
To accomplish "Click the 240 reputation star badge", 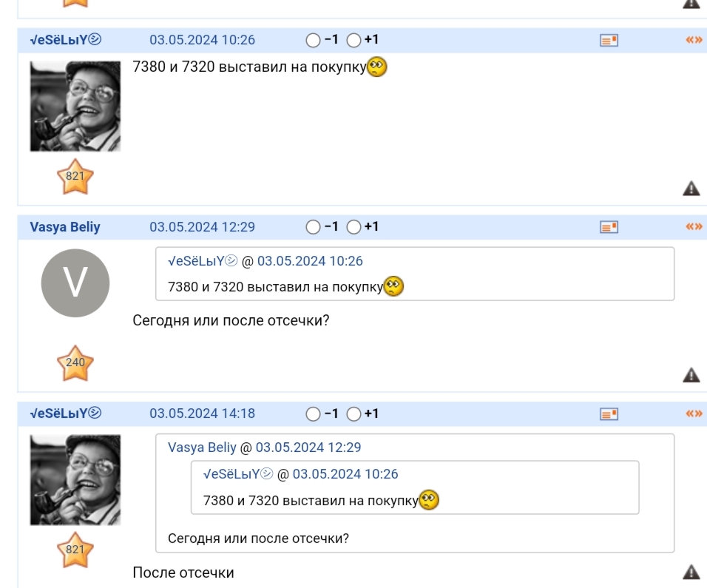I will 75,363.
